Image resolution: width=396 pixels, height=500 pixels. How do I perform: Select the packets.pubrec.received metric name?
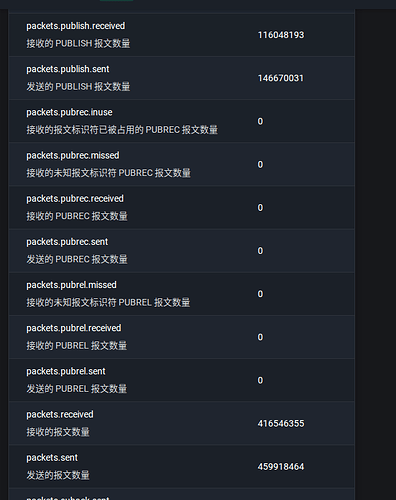point(75,199)
